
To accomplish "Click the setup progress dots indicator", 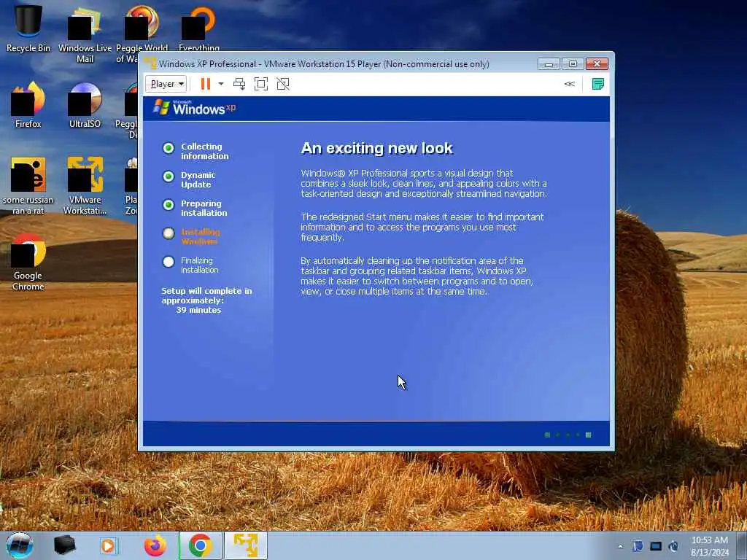I will (x=568, y=435).
